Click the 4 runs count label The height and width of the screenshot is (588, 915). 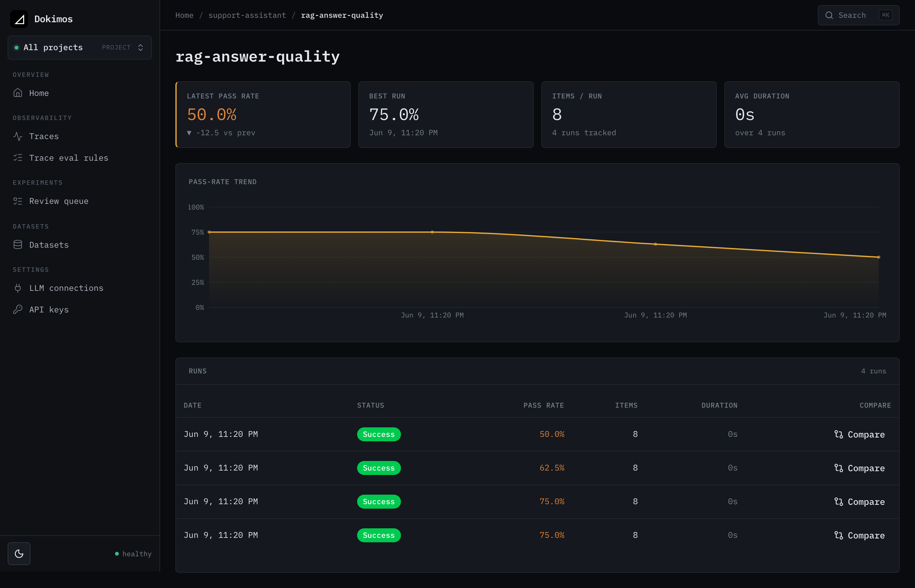(x=873, y=371)
